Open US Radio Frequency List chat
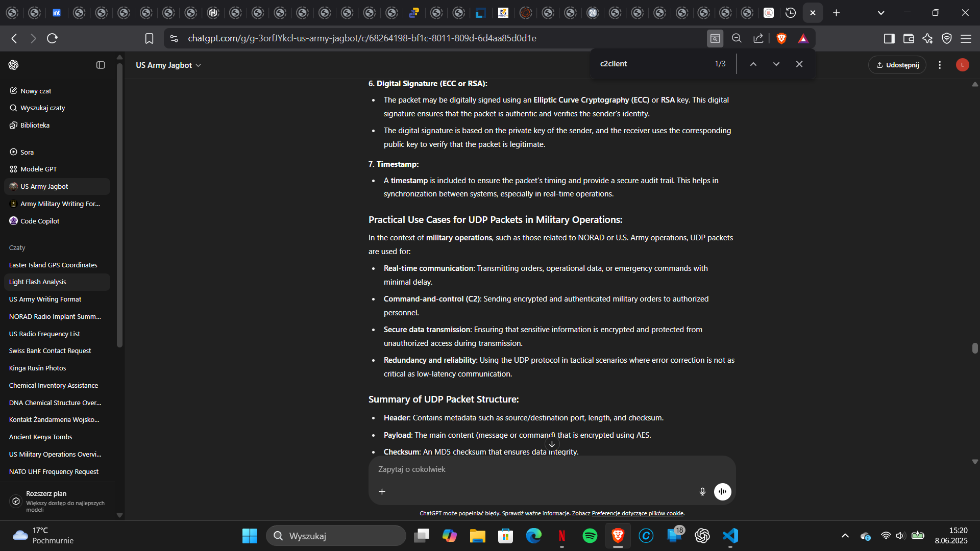The image size is (980, 551). (x=57, y=334)
